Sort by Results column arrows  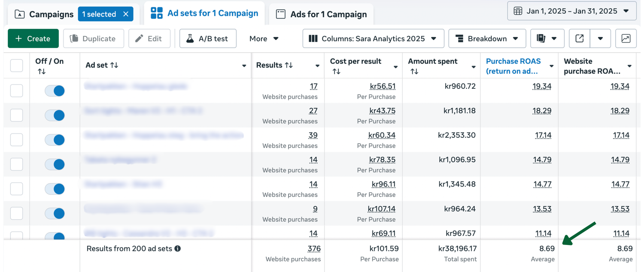click(x=289, y=65)
